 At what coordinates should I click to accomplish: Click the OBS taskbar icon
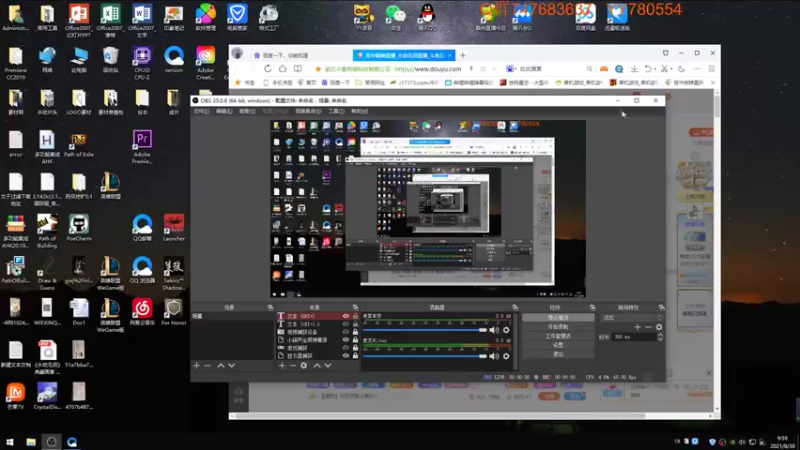52,442
